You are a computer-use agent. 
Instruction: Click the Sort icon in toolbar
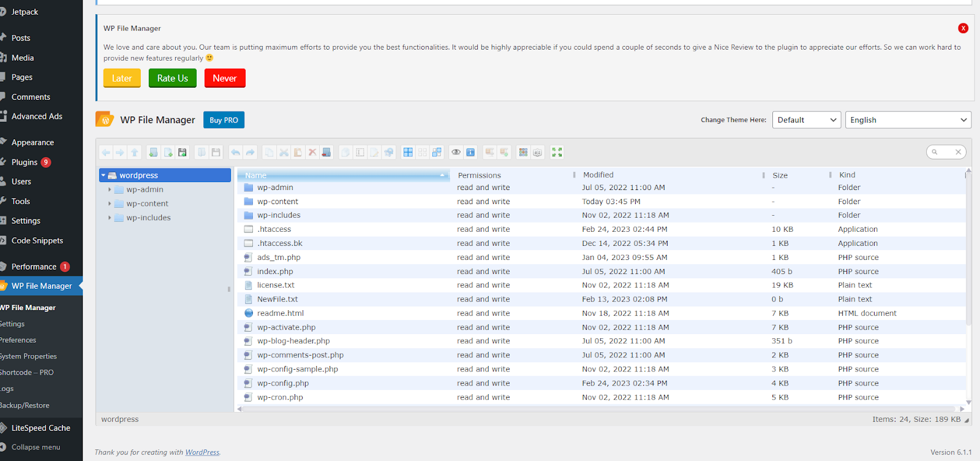pos(538,152)
